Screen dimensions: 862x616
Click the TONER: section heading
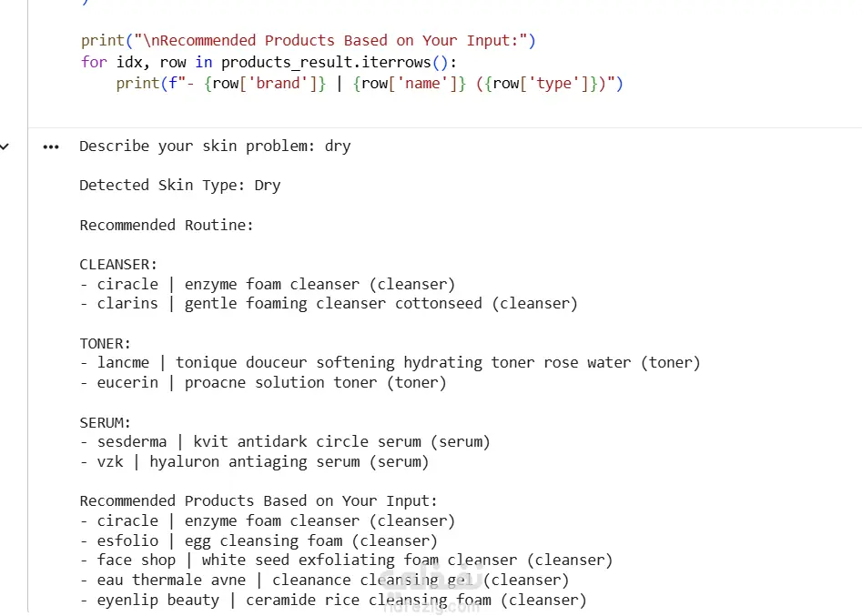[x=105, y=343]
